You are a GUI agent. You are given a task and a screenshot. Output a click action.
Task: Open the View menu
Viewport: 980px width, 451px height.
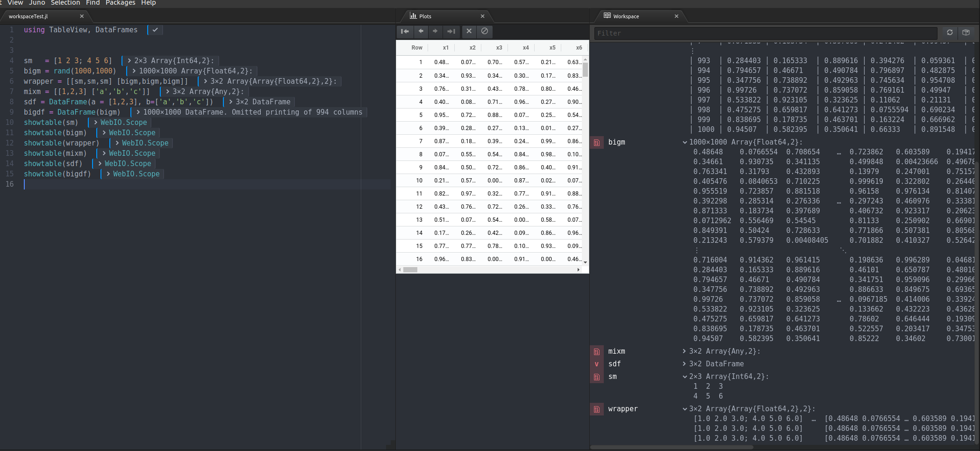[x=15, y=3]
